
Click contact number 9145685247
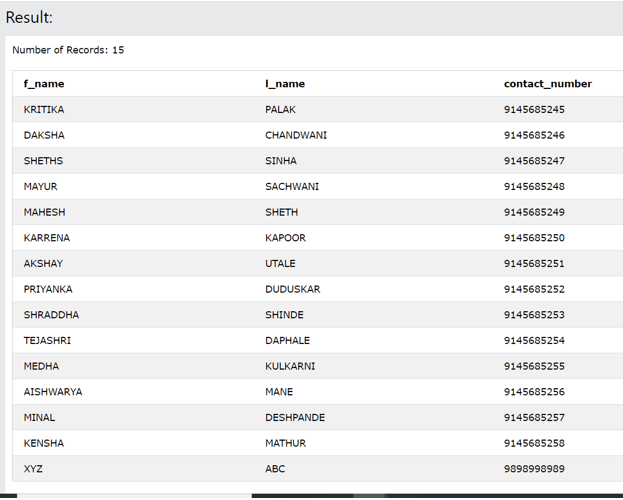click(534, 161)
